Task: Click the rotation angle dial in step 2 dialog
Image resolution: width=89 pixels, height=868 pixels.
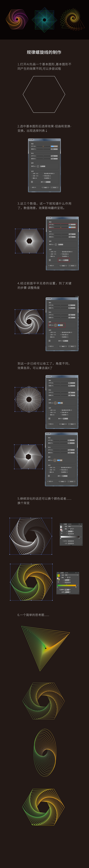Action: tap(38, 166)
